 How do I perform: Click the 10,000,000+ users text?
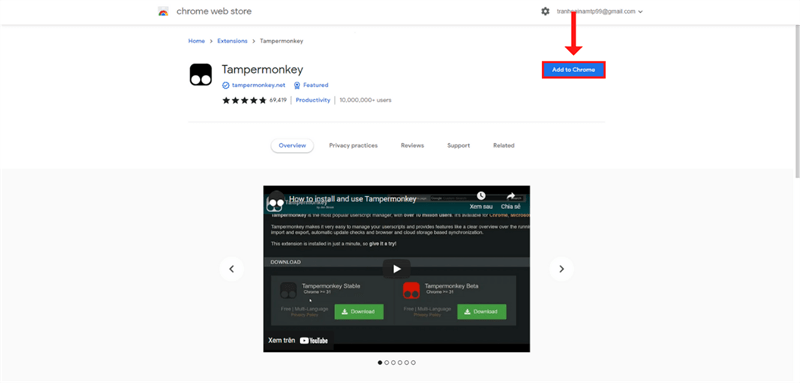pos(365,100)
